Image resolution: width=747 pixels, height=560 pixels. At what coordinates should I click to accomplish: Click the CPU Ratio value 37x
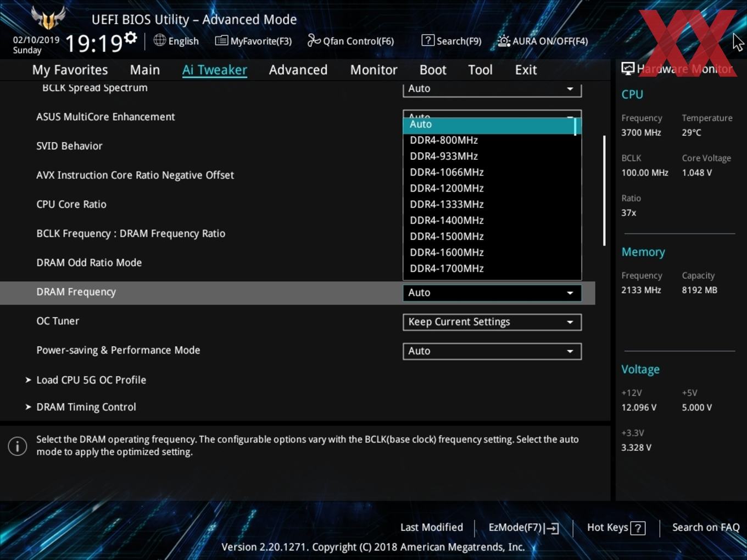pyautogui.click(x=628, y=212)
